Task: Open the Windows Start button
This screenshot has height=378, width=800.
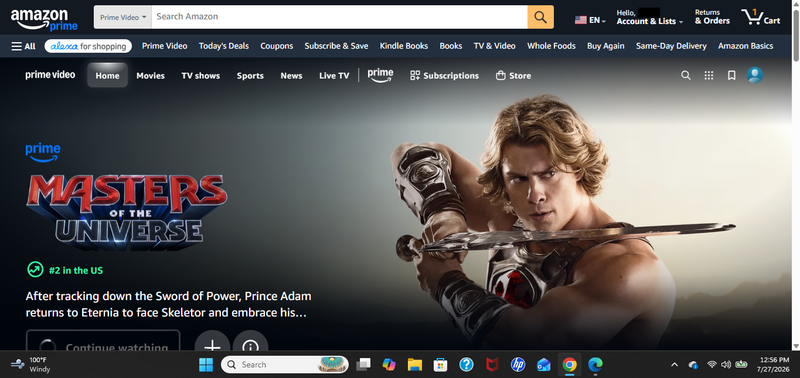Action: point(206,364)
